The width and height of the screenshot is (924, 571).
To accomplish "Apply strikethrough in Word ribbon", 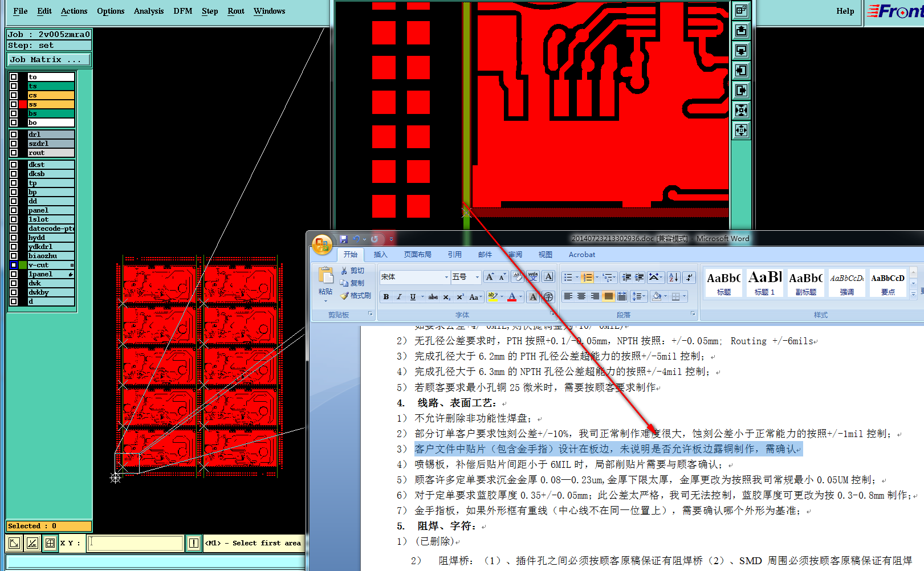I will 433,297.
